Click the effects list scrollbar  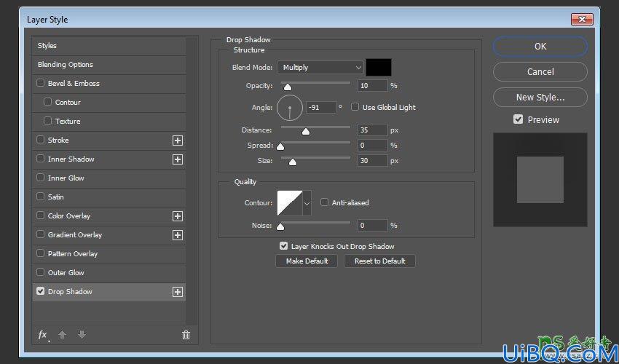[x=192, y=181]
